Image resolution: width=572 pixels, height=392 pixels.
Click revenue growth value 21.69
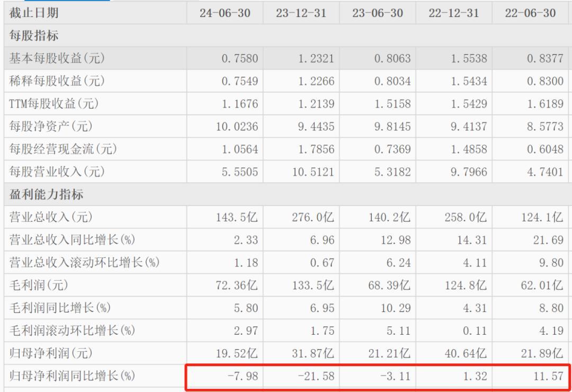pos(548,240)
